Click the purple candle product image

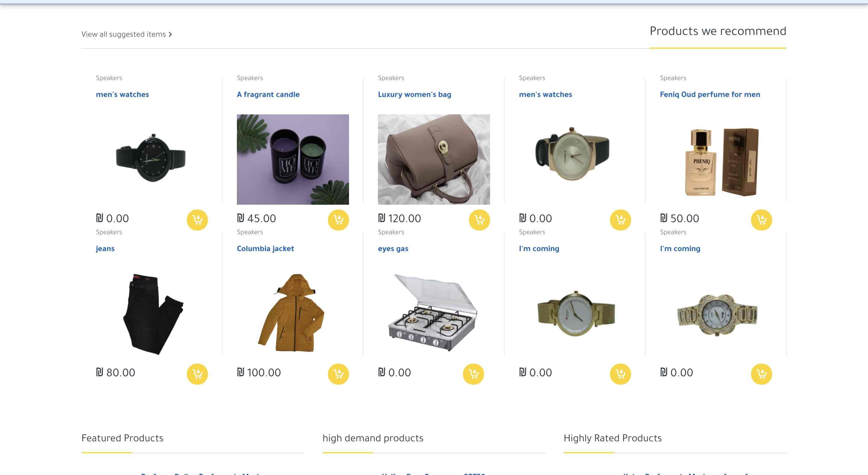click(x=292, y=159)
